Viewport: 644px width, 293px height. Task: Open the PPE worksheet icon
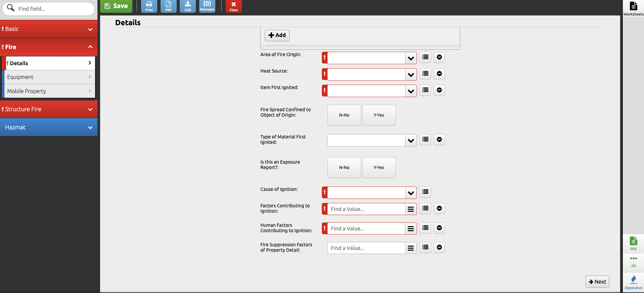point(633,244)
